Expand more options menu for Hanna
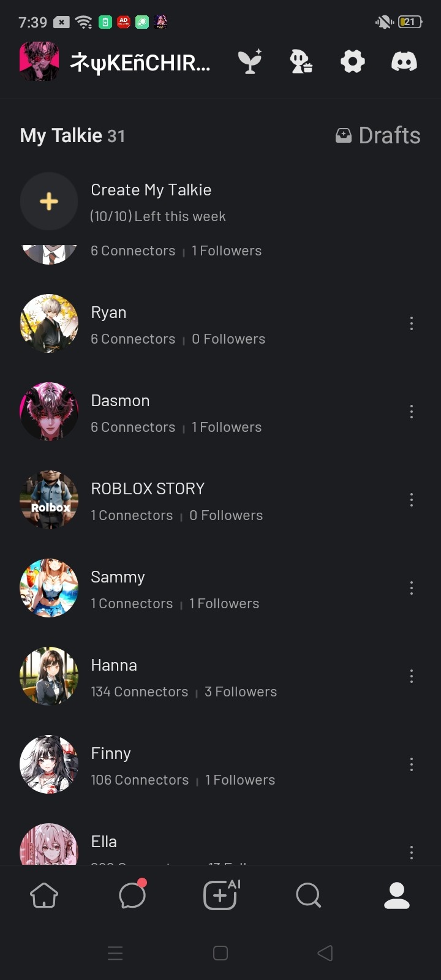The height and width of the screenshot is (980, 441). point(412,676)
